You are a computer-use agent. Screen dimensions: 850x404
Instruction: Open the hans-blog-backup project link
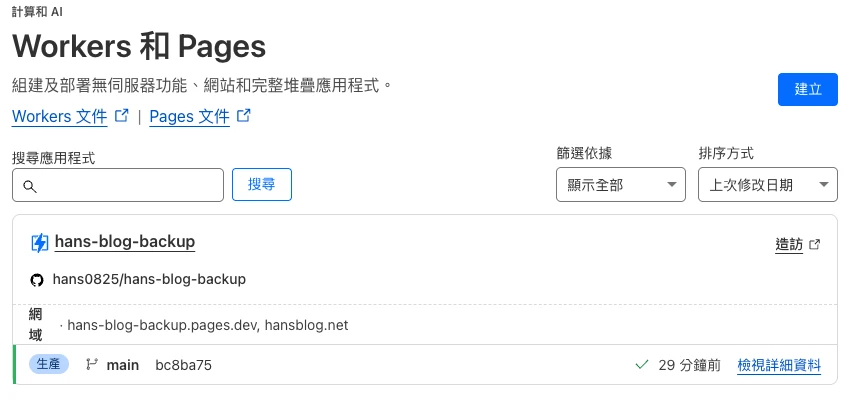(125, 242)
